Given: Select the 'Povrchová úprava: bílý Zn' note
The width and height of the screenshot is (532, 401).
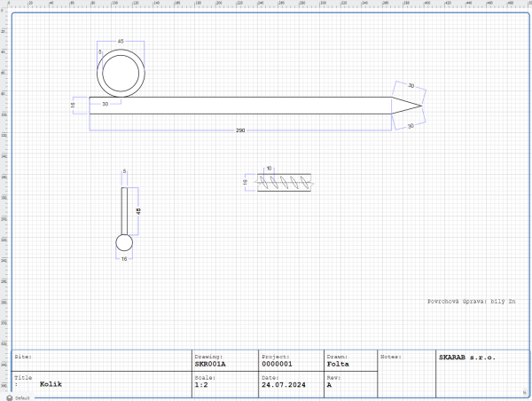Looking at the screenshot, I should [x=471, y=302].
